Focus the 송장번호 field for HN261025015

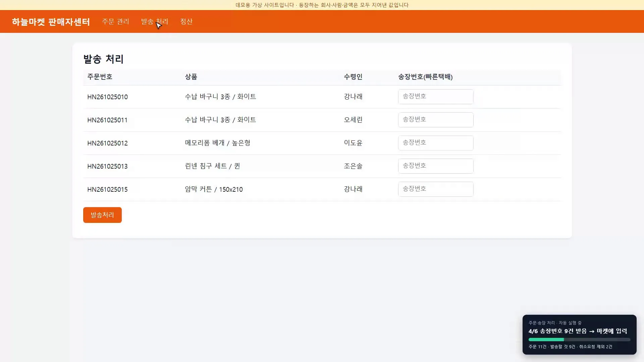pyautogui.click(x=436, y=189)
